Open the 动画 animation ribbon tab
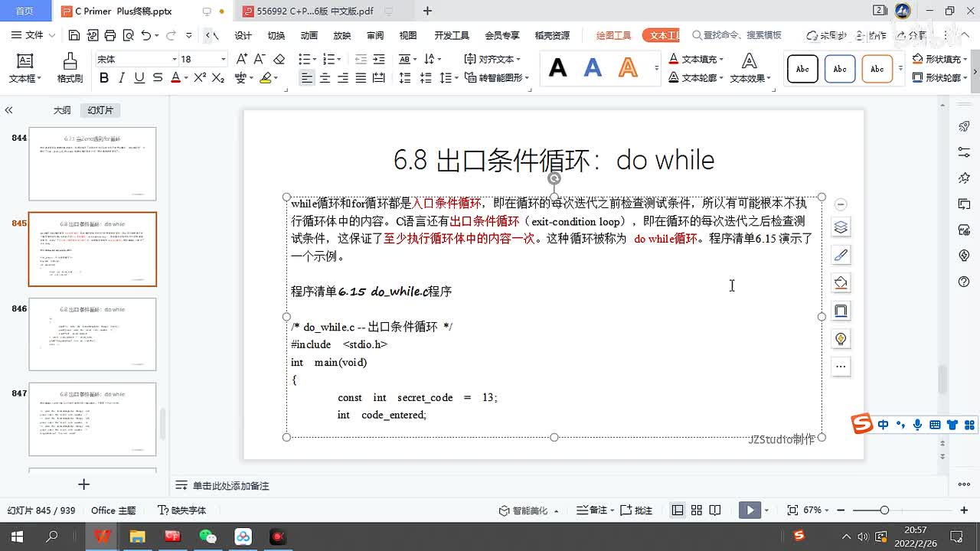The image size is (980, 551). (x=309, y=35)
